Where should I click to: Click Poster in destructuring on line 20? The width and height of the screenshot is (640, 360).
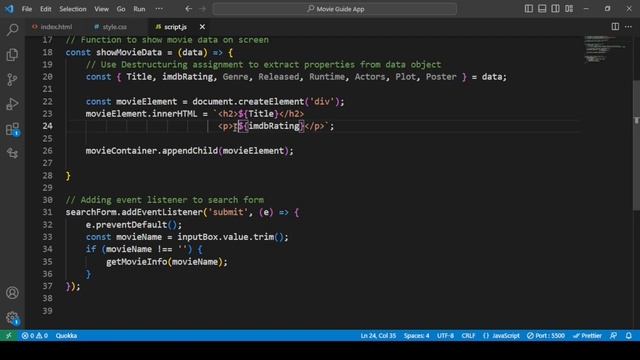pos(441,77)
